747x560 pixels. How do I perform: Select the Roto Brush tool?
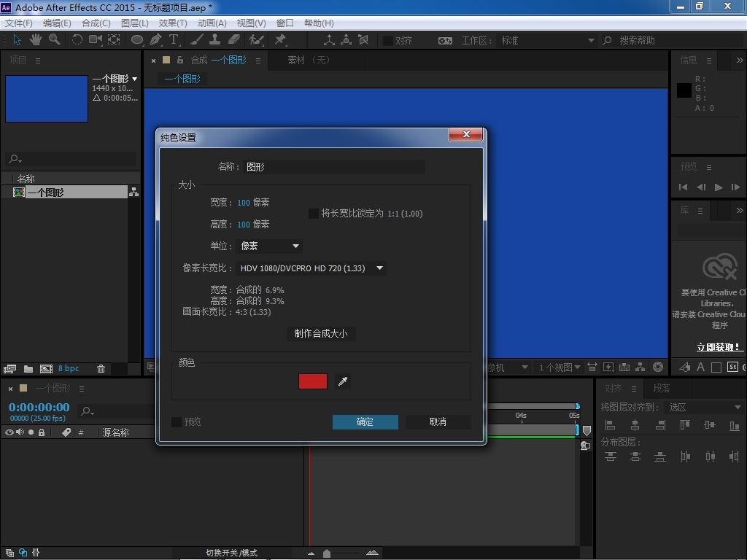[256, 40]
